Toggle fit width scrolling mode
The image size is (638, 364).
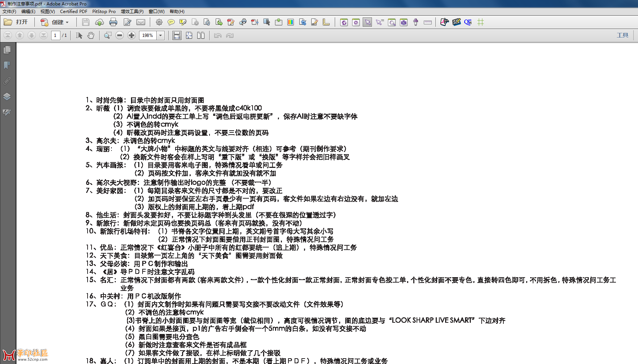click(177, 35)
